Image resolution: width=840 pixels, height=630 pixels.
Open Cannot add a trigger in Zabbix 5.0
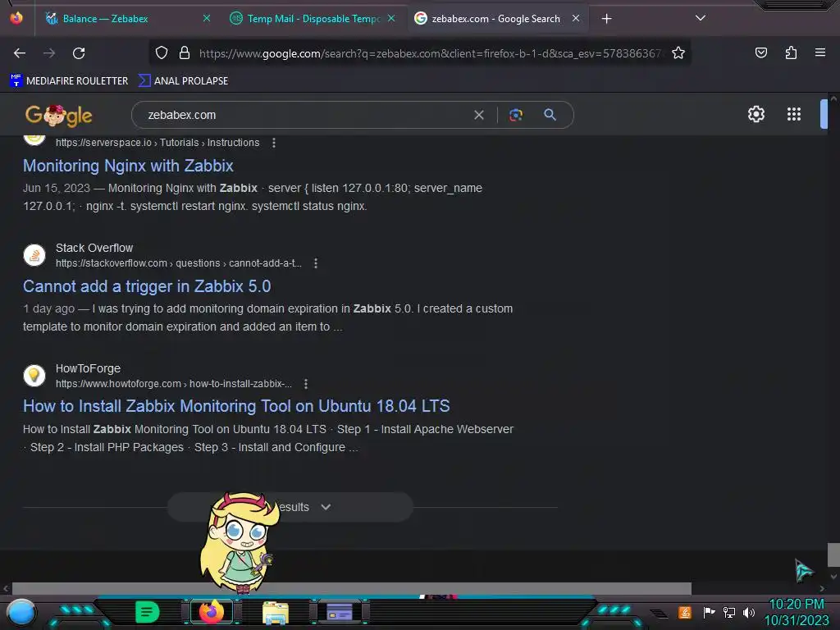[x=147, y=286]
